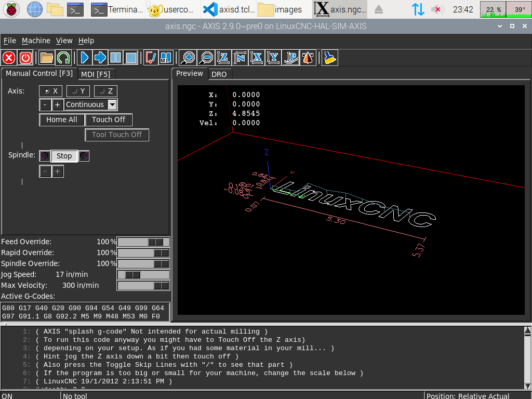Click the spindle Stop button
Viewport: 532px width, 399px height.
pos(64,156)
